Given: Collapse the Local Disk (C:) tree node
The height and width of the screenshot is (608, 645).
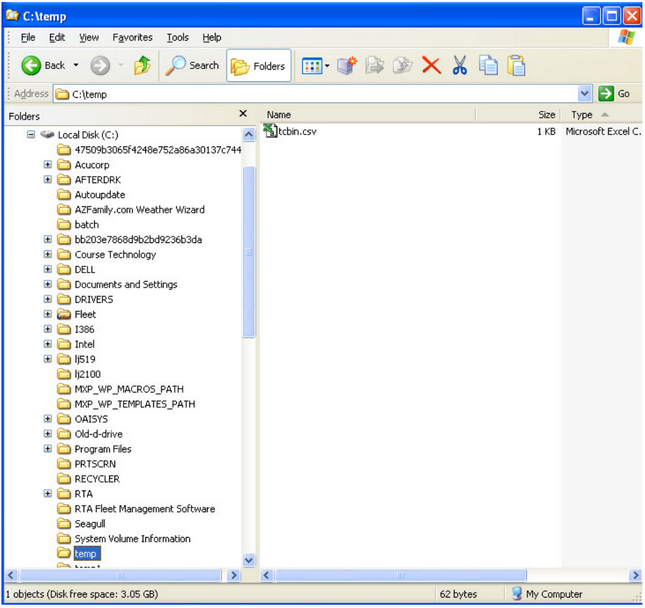Looking at the screenshot, I should click(31, 134).
